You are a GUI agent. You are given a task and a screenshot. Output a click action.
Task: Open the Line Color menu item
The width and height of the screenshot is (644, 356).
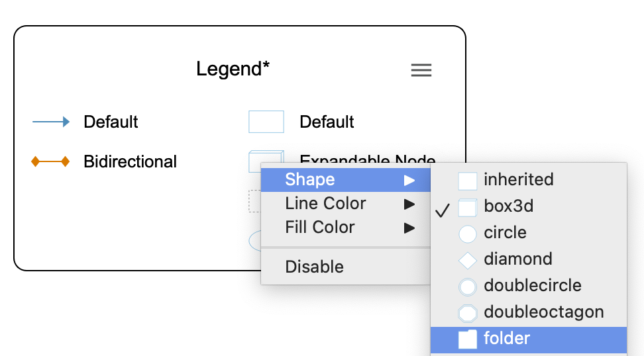[325, 204]
